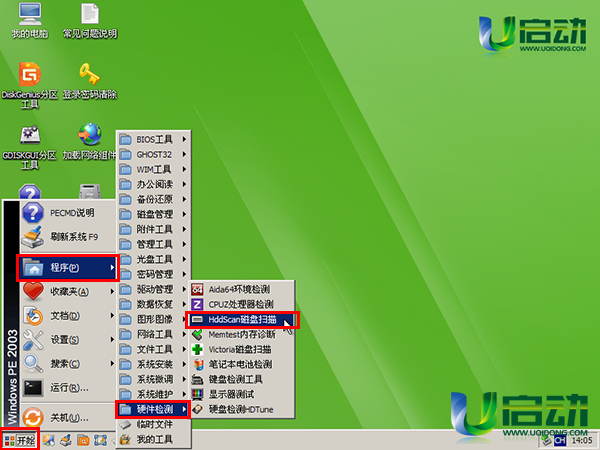Screen dimensions: 600x450
Task: Launch 笔记本电池检测
Action: (242, 364)
